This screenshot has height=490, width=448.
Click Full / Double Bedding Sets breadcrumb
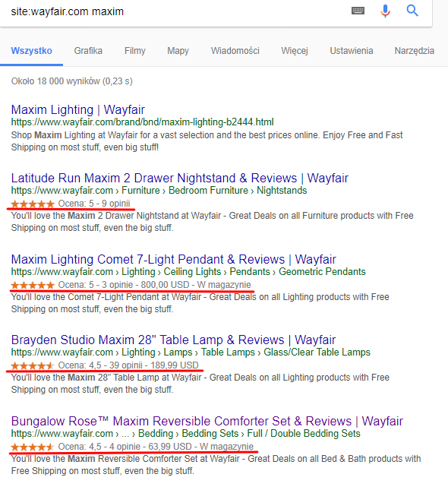coord(304,434)
